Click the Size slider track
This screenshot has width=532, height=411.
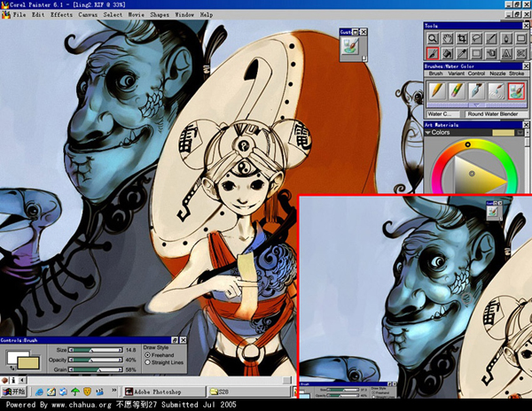(96, 350)
